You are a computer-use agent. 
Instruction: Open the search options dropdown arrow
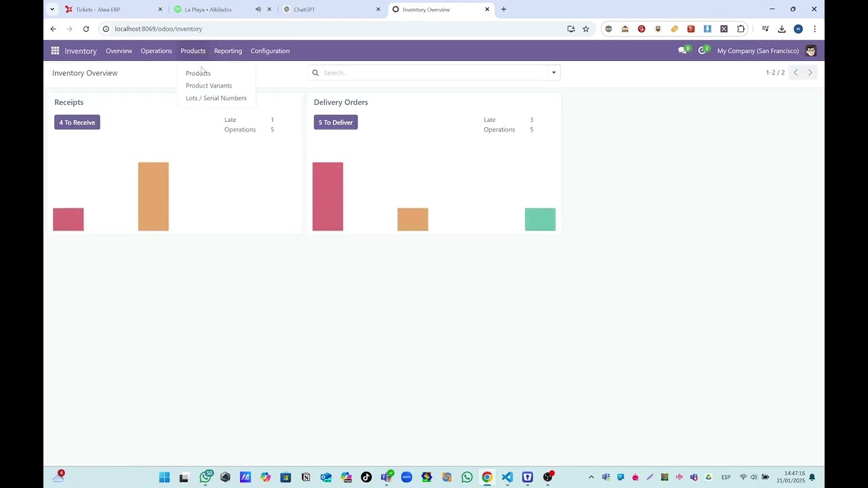(x=553, y=73)
